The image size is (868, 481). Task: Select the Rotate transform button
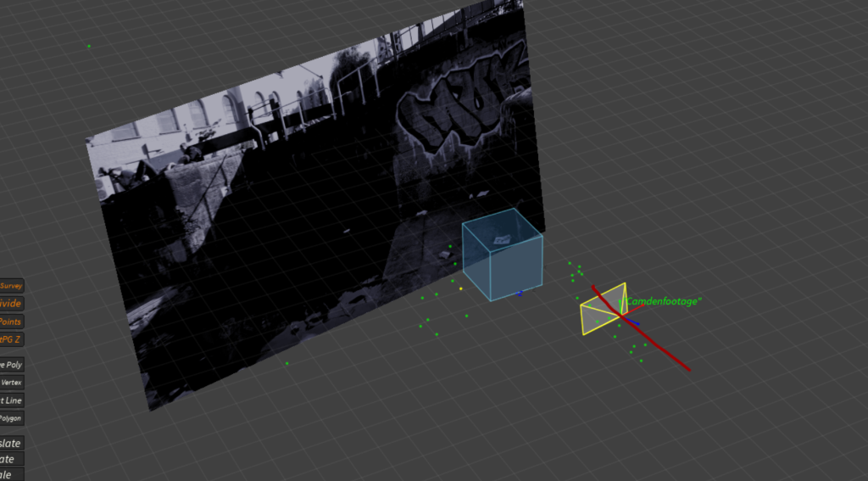(x=12, y=459)
